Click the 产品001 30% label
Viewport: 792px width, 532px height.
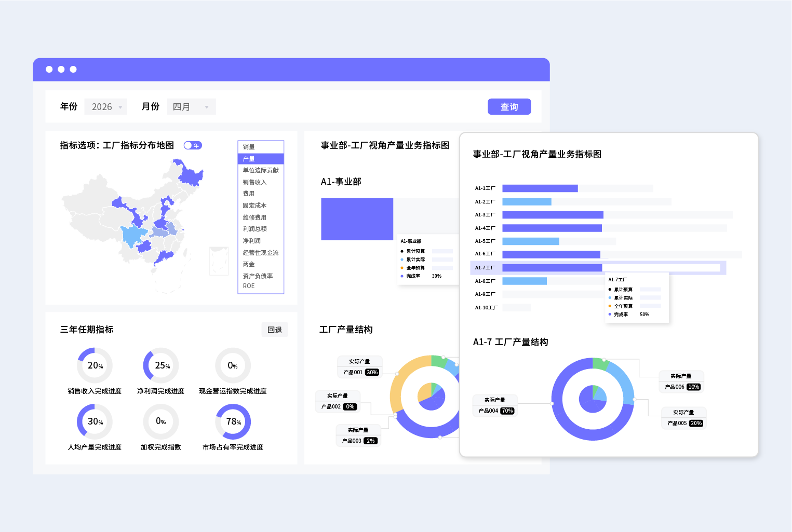[x=361, y=372]
